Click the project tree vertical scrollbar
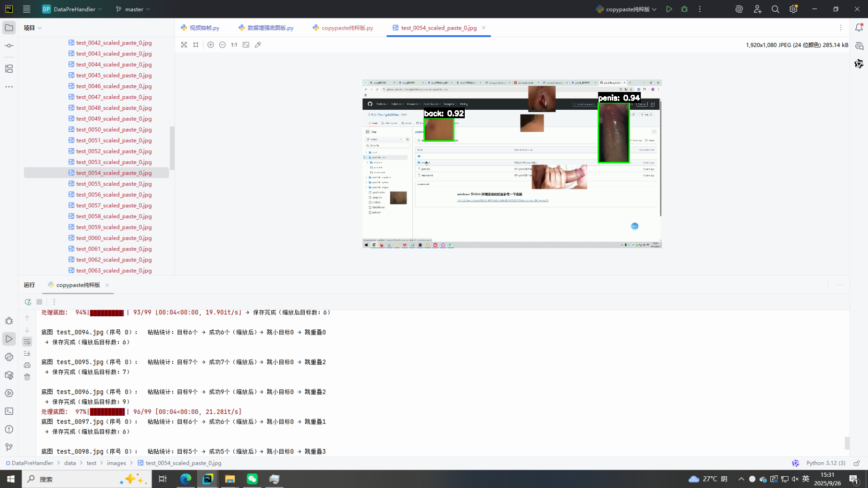Screen dimensions: 868x488 [x=172, y=148]
